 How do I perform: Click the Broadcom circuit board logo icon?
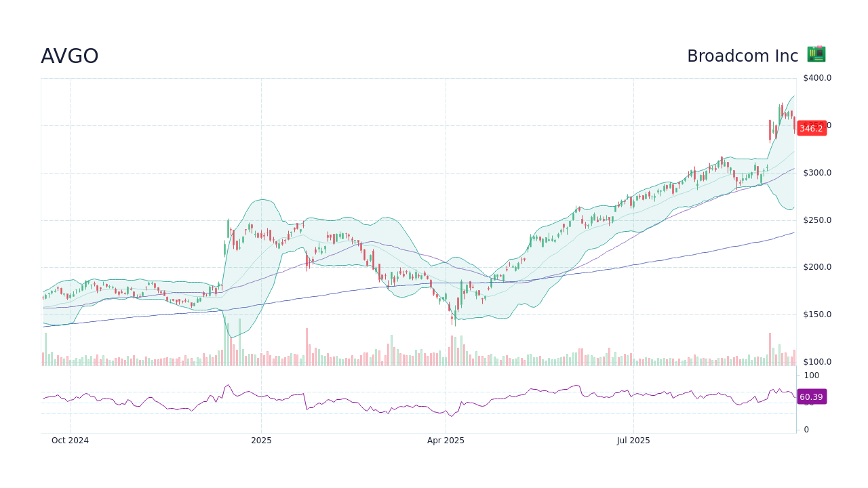coord(816,55)
